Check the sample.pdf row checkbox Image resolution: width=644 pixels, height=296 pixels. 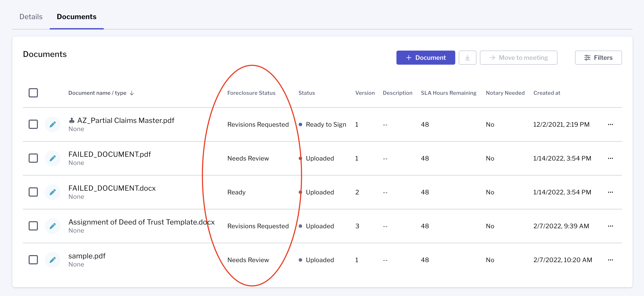tap(33, 260)
